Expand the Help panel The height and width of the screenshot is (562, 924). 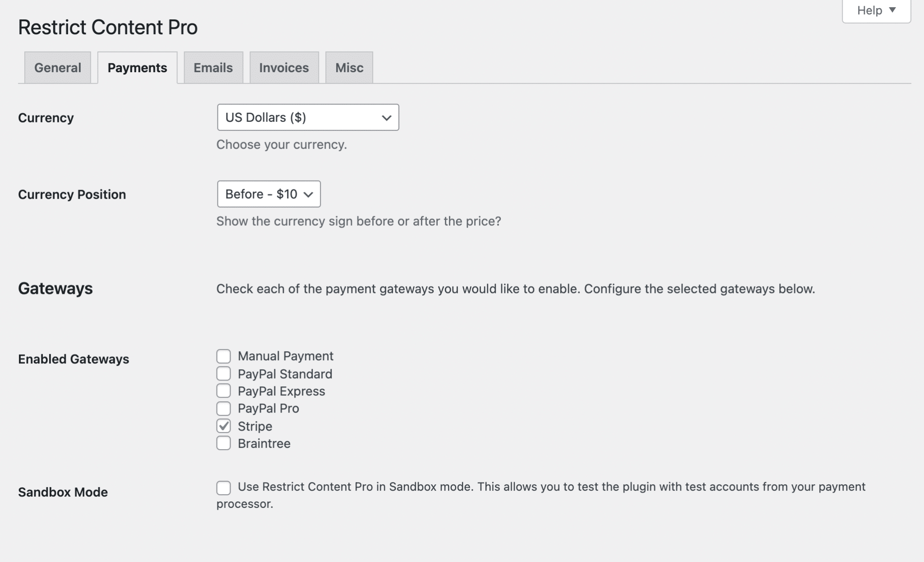coord(875,10)
